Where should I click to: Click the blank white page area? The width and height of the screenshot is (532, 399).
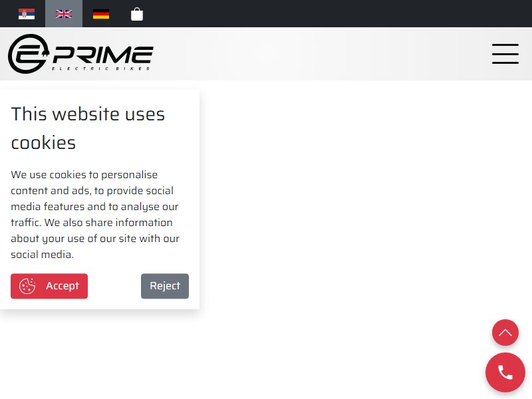click(x=339, y=203)
